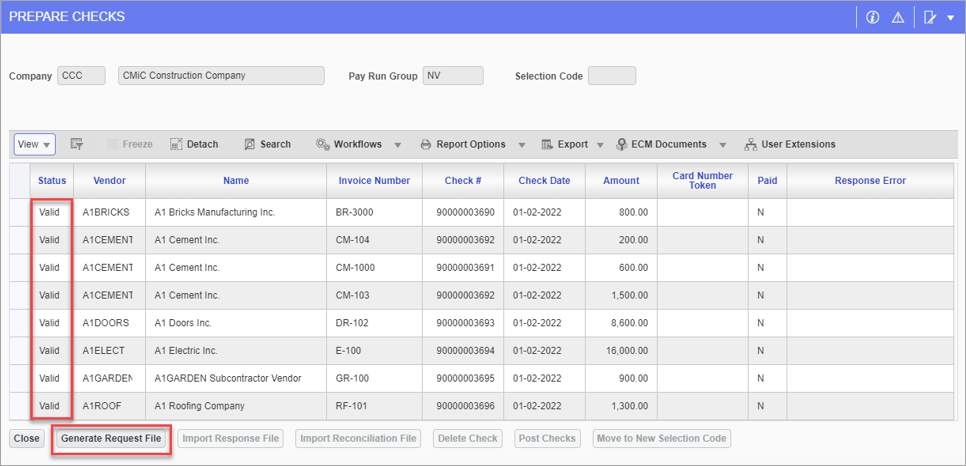Screen dimensions: 966x466
Task: Click the Report Options printer icon
Action: 426,144
